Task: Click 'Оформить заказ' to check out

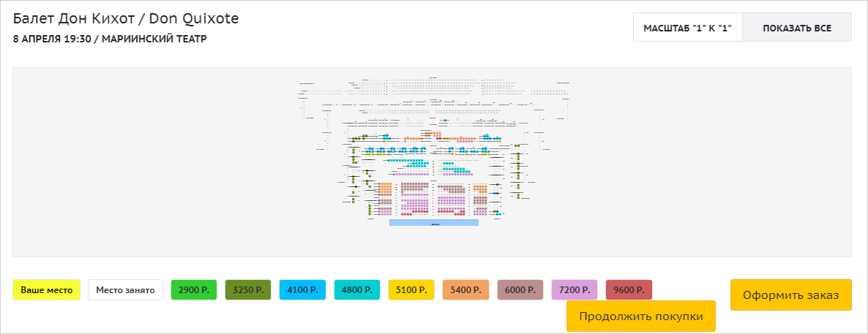Action: (790, 295)
